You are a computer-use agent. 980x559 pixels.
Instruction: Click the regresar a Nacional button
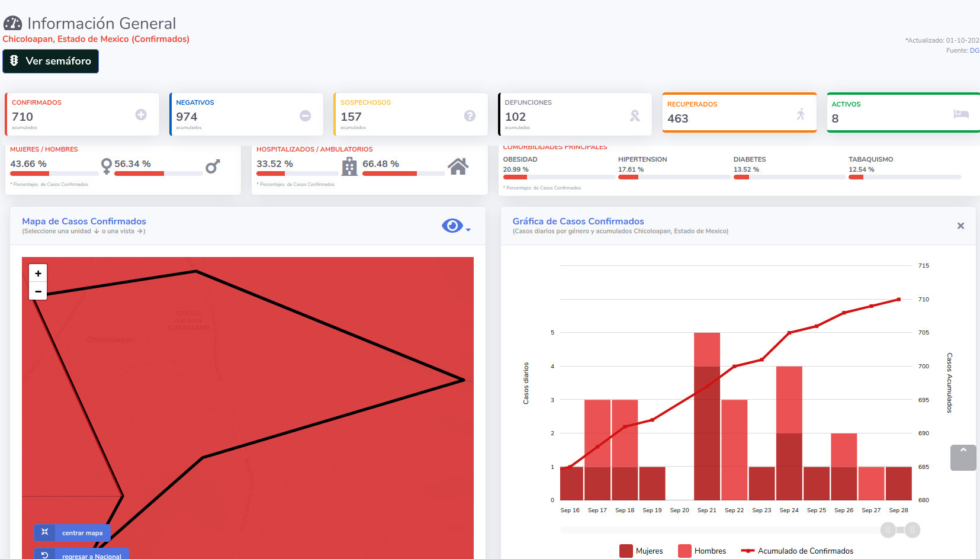[81, 555]
